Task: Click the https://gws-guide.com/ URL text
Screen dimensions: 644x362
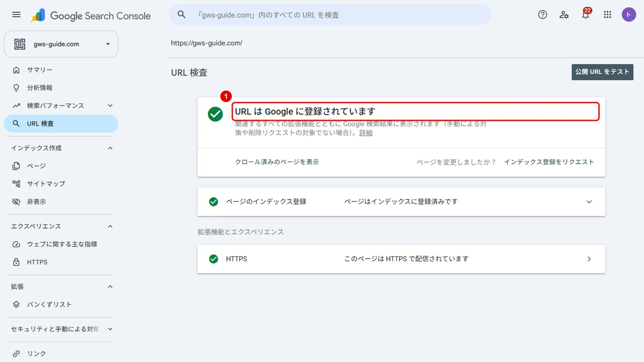Action: (206, 43)
